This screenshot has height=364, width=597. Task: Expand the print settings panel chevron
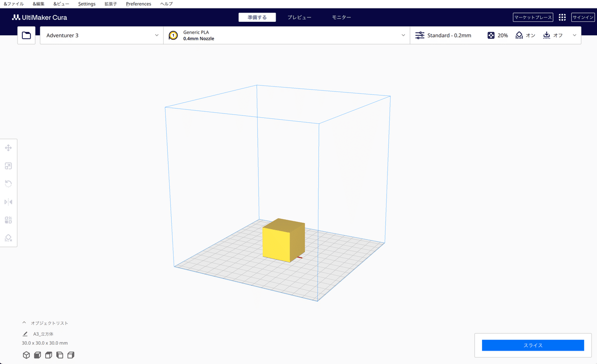[x=575, y=35]
